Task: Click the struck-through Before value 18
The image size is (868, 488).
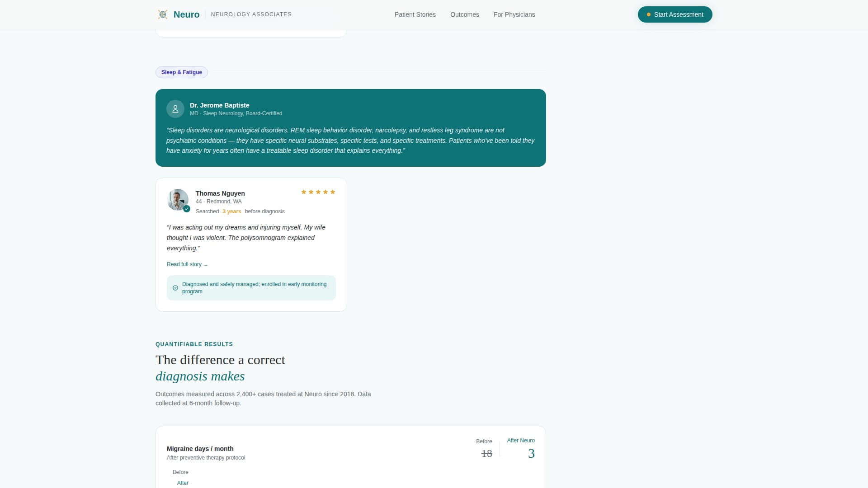Action: pyautogui.click(x=486, y=453)
